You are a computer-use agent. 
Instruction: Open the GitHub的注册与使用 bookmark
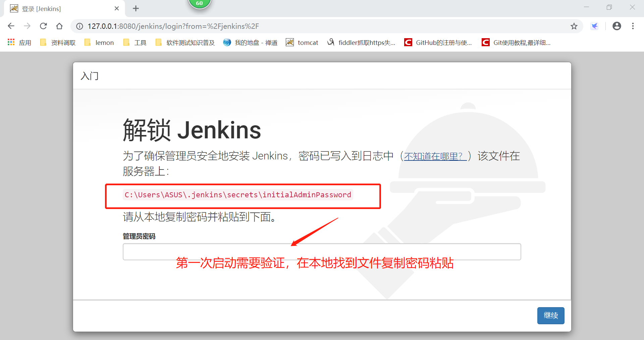pos(438,43)
